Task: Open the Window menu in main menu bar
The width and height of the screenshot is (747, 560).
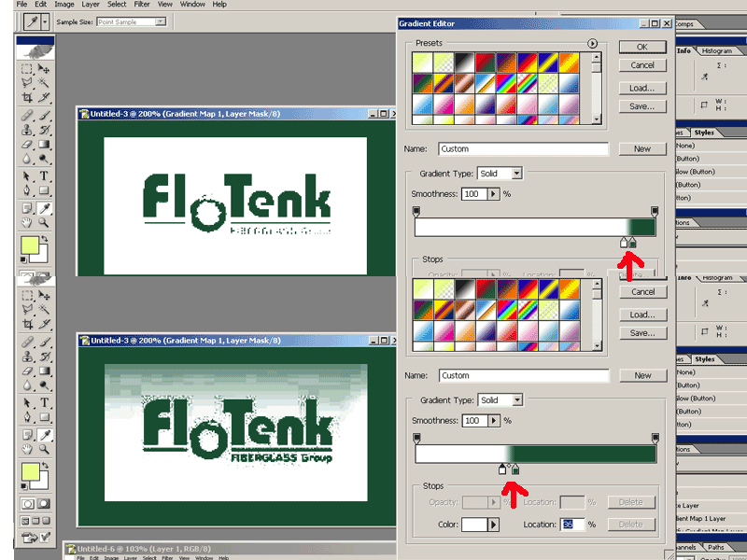Action: click(x=192, y=5)
